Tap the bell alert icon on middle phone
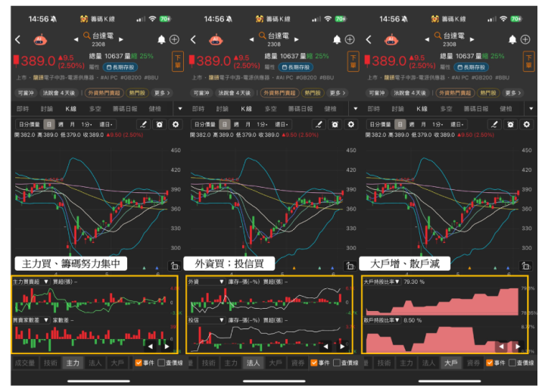Viewport: 545px width, 392px height. pos(337,39)
